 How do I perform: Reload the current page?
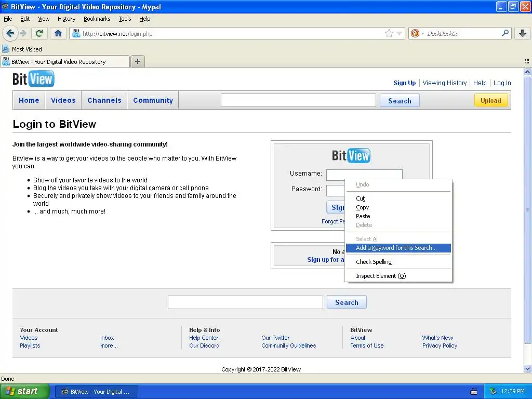tap(39, 33)
